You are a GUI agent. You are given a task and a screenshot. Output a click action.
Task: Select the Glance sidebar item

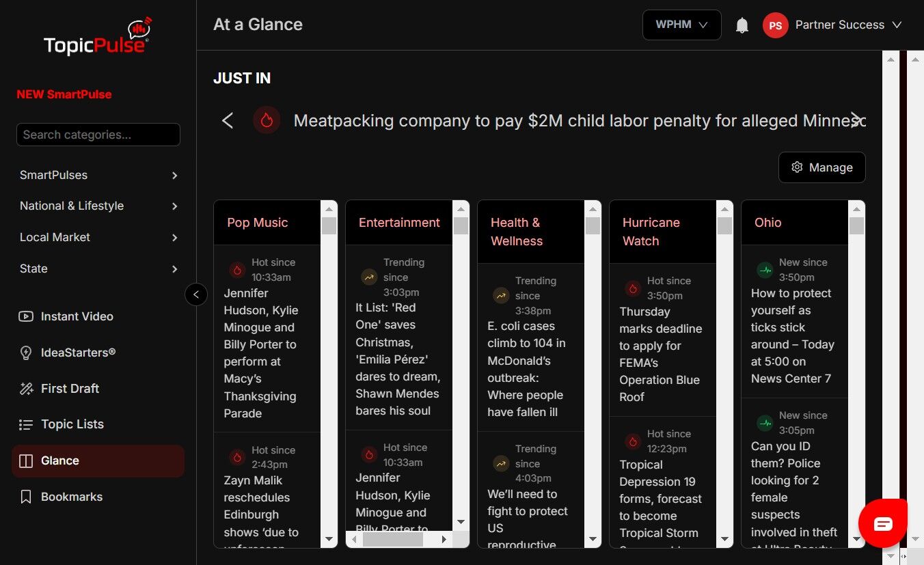(x=98, y=460)
